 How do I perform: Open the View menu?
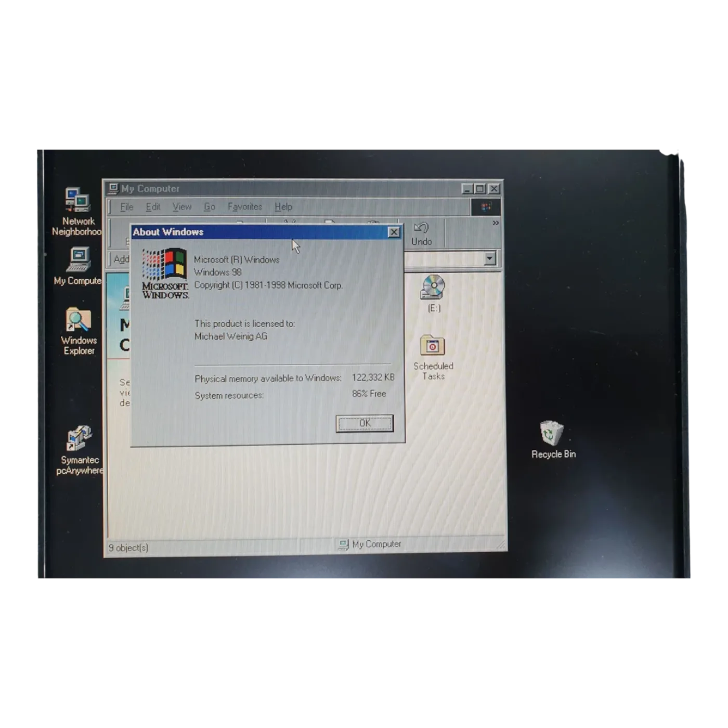pyautogui.click(x=182, y=207)
